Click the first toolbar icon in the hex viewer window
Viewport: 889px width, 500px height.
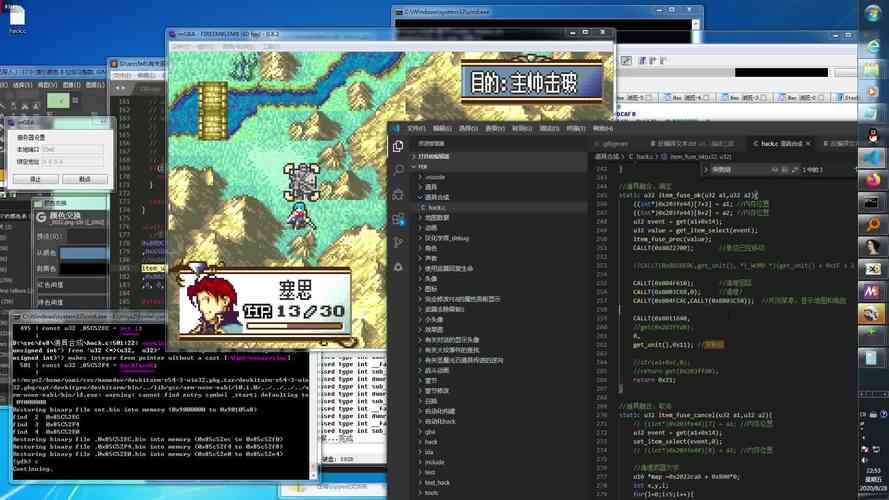pos(626,61)
